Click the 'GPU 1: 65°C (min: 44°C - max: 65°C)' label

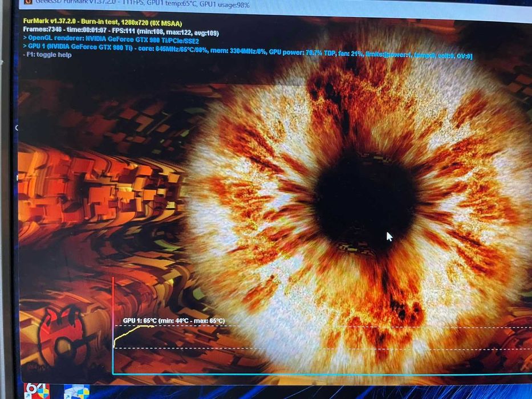coord(174,320)
